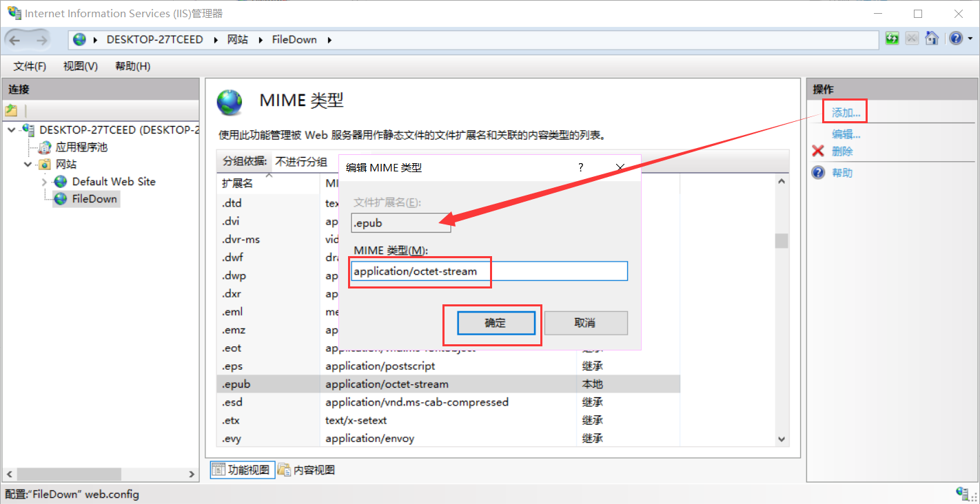The image size is (980, 504).
Task: Click the create connection icon in connections pane
Action: 11,110
